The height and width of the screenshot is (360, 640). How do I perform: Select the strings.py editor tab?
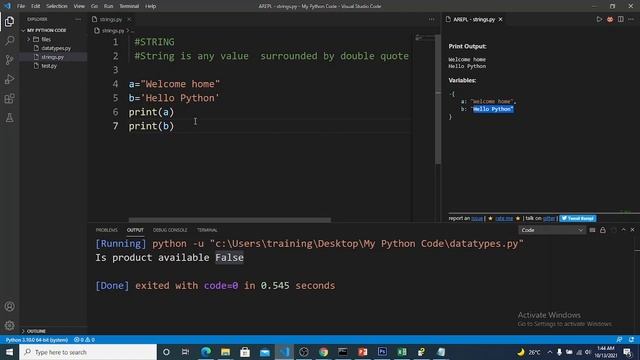pos(110,19)
